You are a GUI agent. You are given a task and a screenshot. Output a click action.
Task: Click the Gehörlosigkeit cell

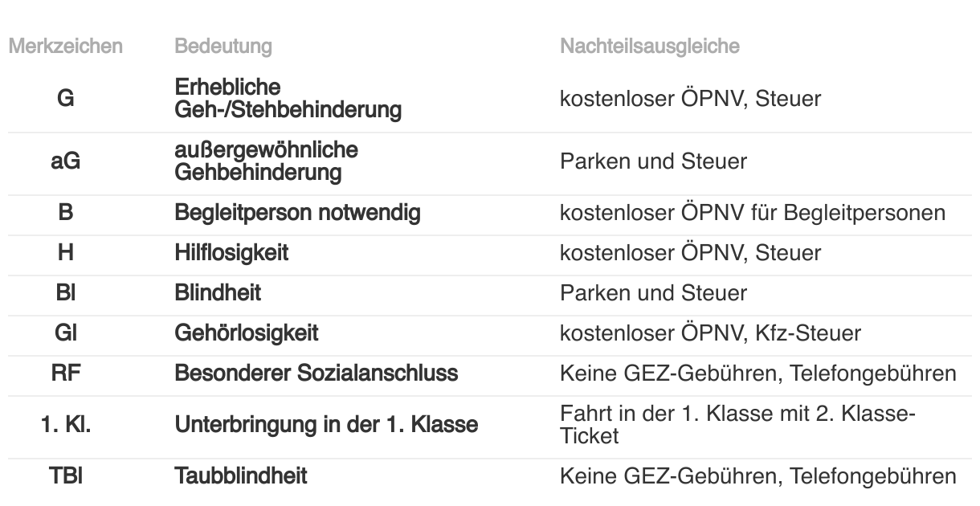[x=247, y=333]
